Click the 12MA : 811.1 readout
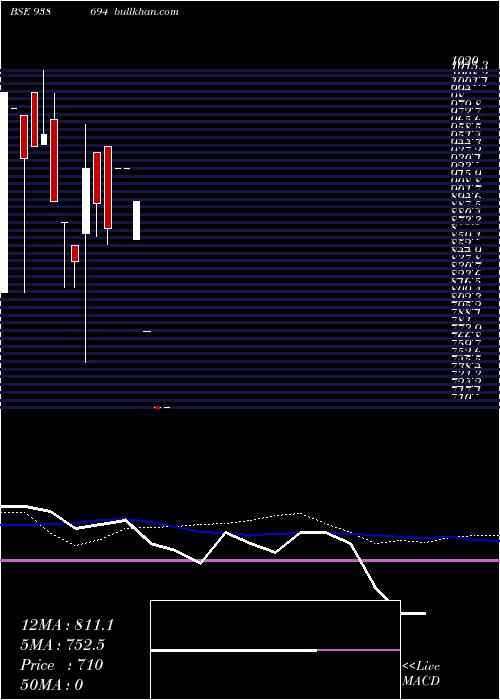Image resolution: width=500 pixels, height=700 pixels. [x=67, y=625]
